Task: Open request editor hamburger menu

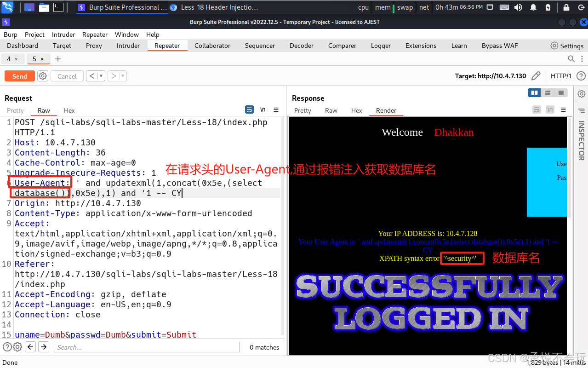Action: pyautogui.click(x=276, y=109)
